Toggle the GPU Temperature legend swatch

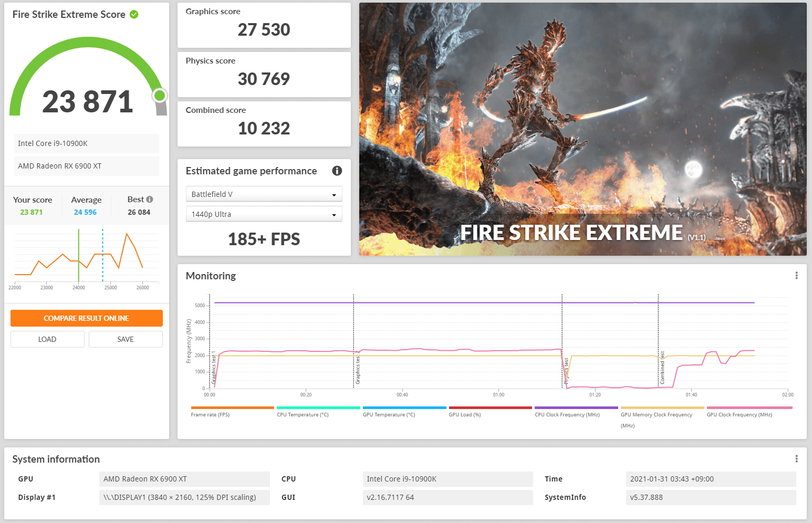(404, 407)
